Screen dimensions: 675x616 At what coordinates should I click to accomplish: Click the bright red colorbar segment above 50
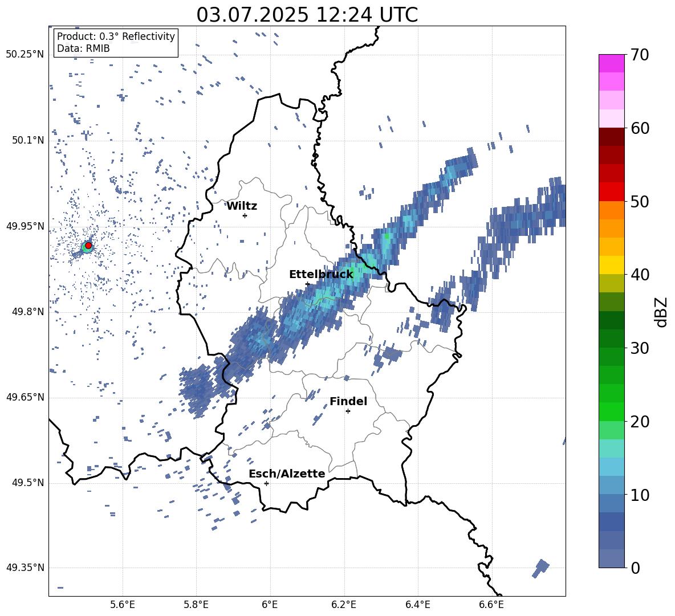(x=611, y=192)
